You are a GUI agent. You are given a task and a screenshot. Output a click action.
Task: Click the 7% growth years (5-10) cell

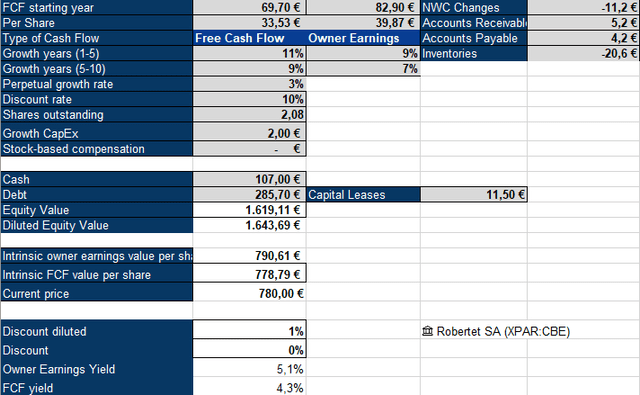(363, 69)
